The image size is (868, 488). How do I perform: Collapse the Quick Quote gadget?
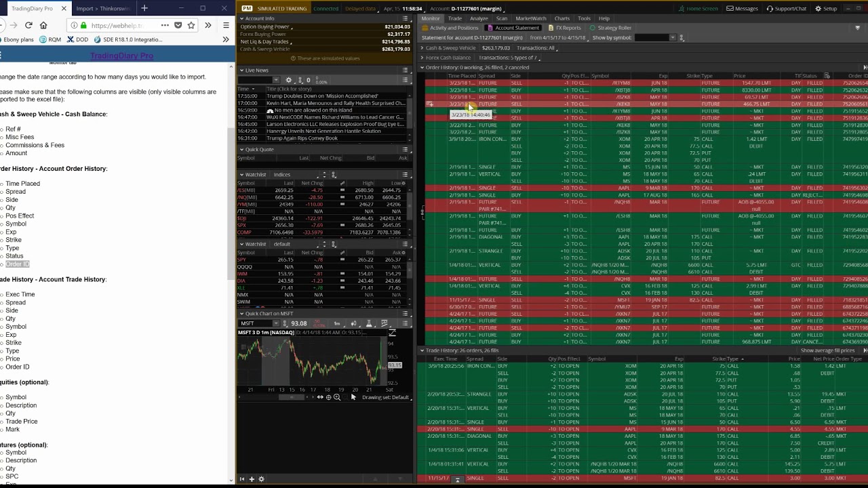click(241, 149)
